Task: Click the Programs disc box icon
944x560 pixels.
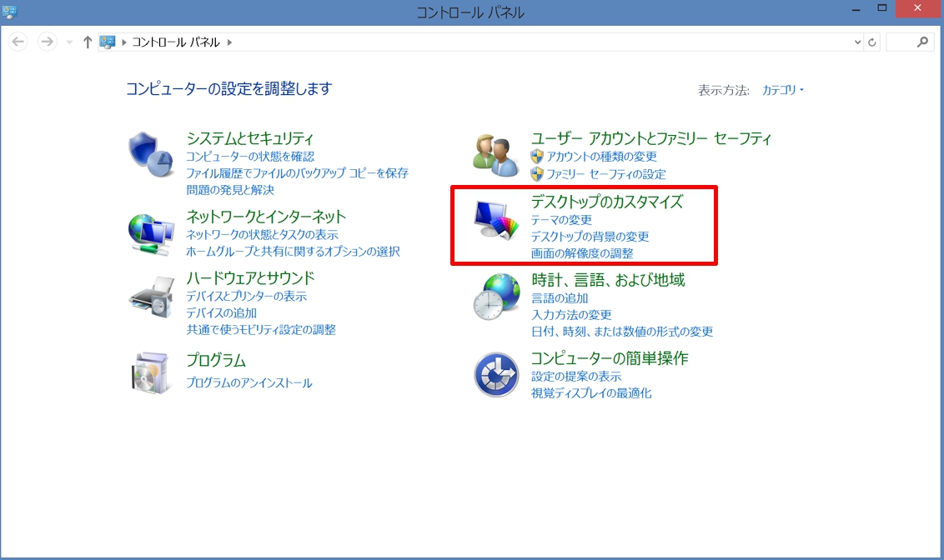Action: click(x=150, y=373)
